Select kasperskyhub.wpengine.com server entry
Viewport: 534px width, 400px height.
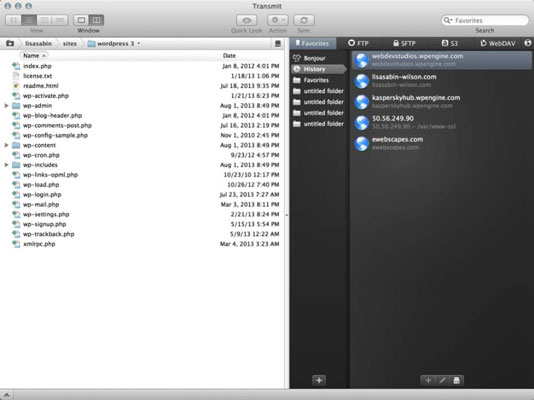(x=442, y=102)
